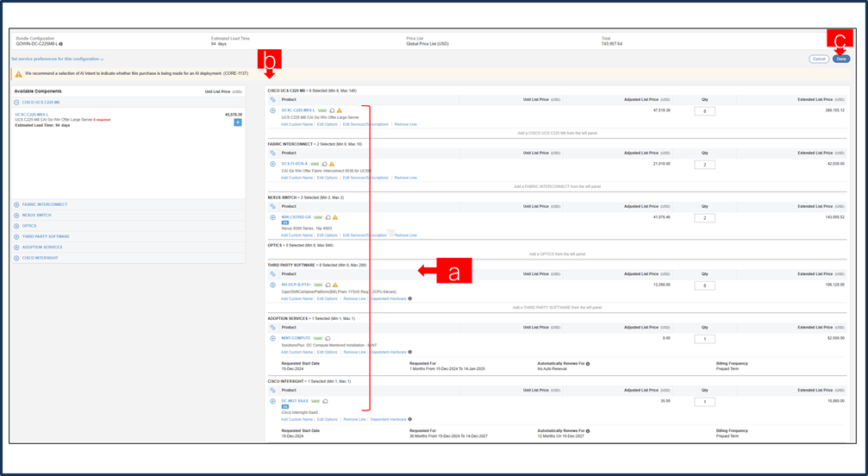
Task: Expand the UCSC-C225-M8S-L selected line row
Action: [x=273, y=110]
